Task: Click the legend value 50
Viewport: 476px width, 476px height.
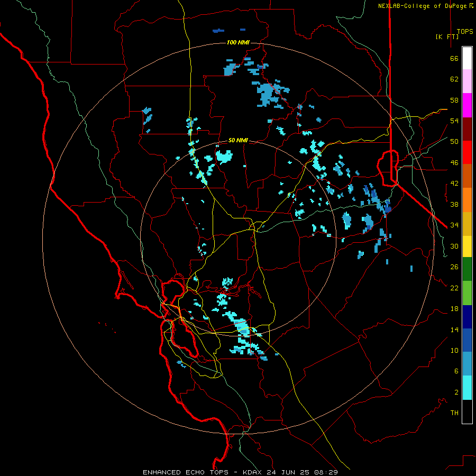Action: coord(454,142)
